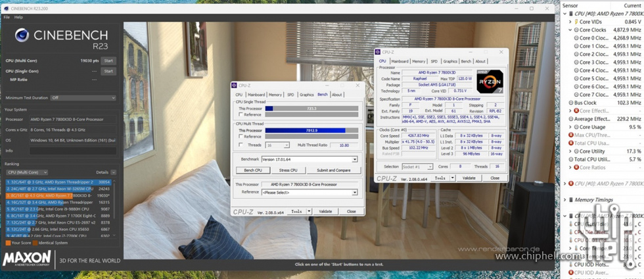Open SPD tab in CPU-Z Bench window
Viewport: 644px width, 279px height.
pos(290,95)
